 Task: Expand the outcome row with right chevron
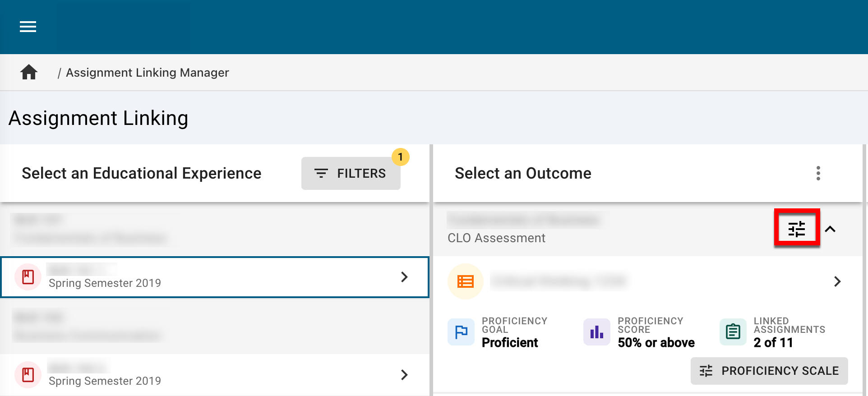pyautogui.click(x=837, y=281)
